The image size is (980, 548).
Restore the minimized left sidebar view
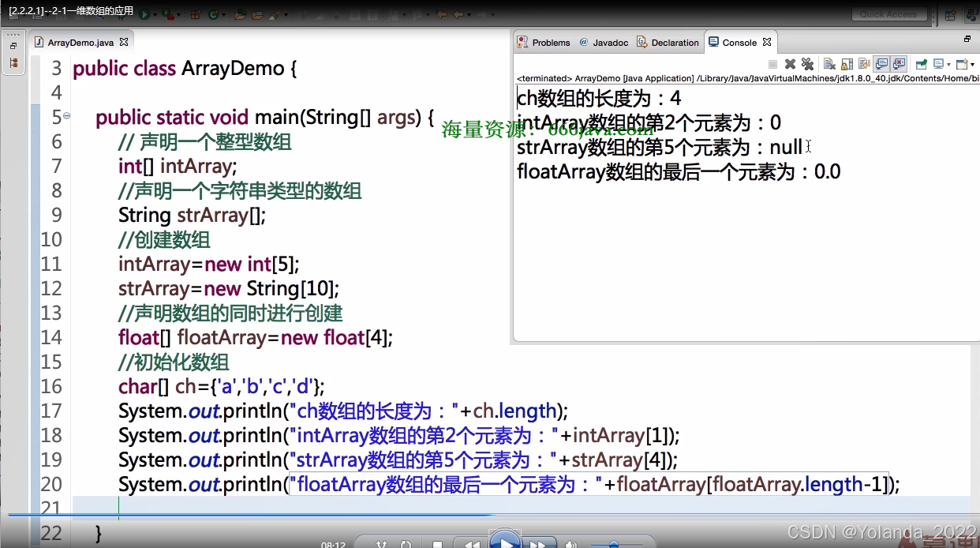[x=13, y=46]
